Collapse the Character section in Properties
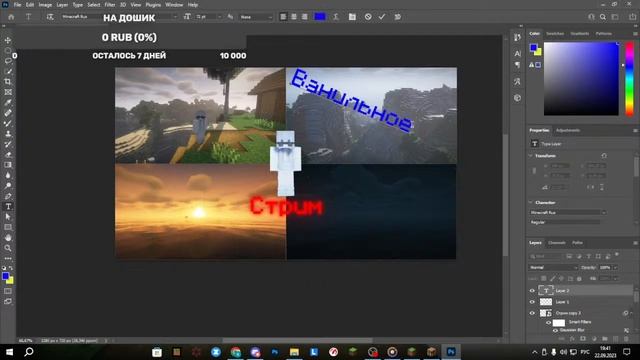The height and width of the screenshot is (360, 640). (531, 202)
